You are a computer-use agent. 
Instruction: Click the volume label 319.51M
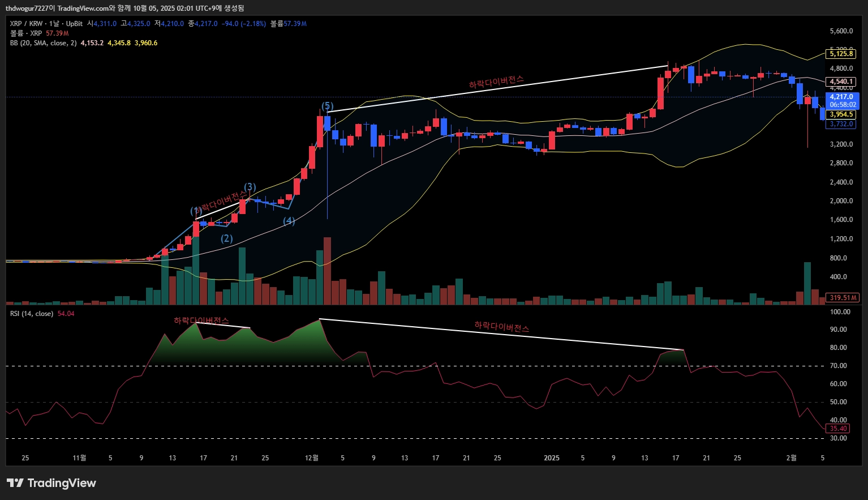pos(843,298)
